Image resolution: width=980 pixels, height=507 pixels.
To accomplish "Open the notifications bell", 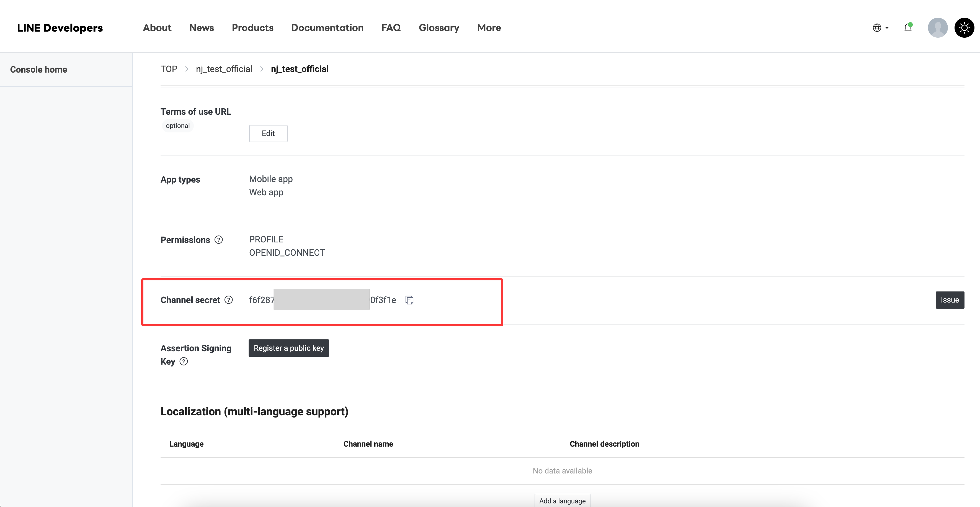I will coord(908,27).
